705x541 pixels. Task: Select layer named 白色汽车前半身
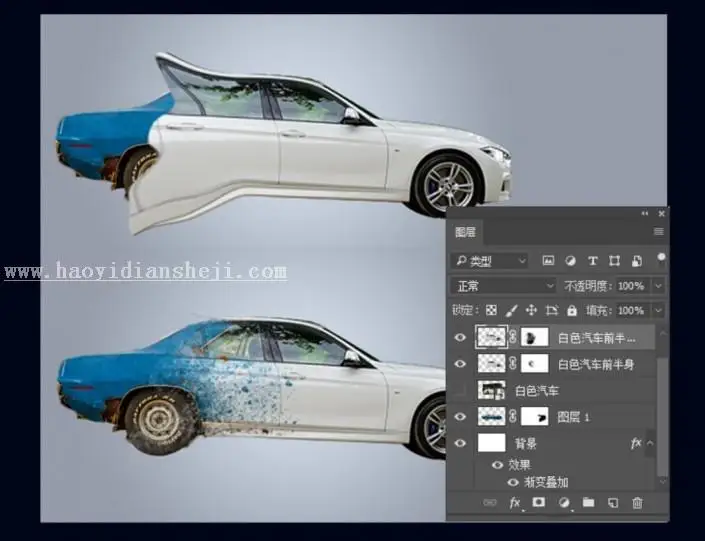point(596,364)
